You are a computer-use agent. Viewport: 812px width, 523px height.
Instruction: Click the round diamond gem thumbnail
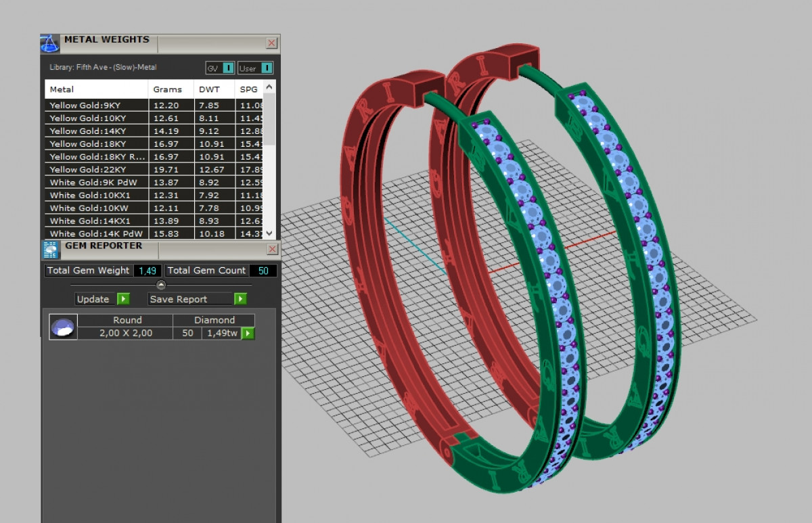click(x=63, y=327)
